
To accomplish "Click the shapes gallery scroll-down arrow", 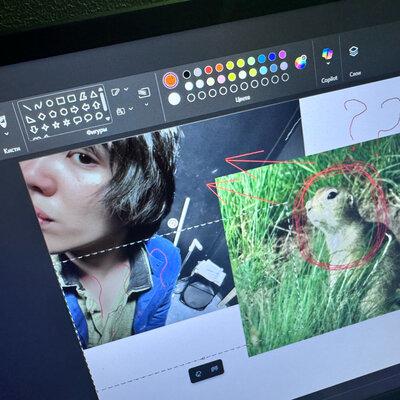I will click(107, 119).
